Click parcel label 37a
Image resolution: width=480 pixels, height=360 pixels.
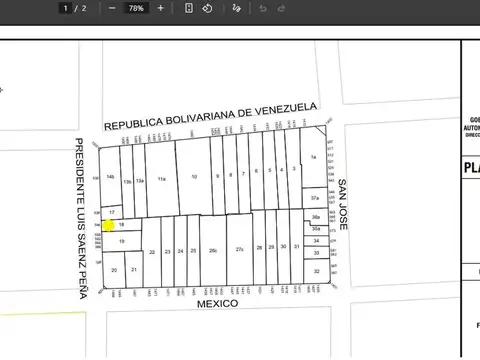coord(315,198)
